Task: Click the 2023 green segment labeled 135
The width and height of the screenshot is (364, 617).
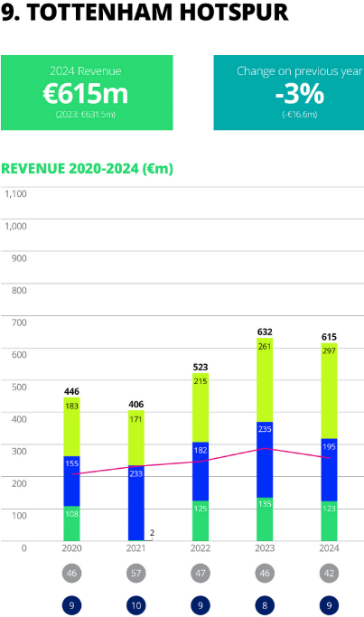Action: pyautogui.click(x=265, y=519)
